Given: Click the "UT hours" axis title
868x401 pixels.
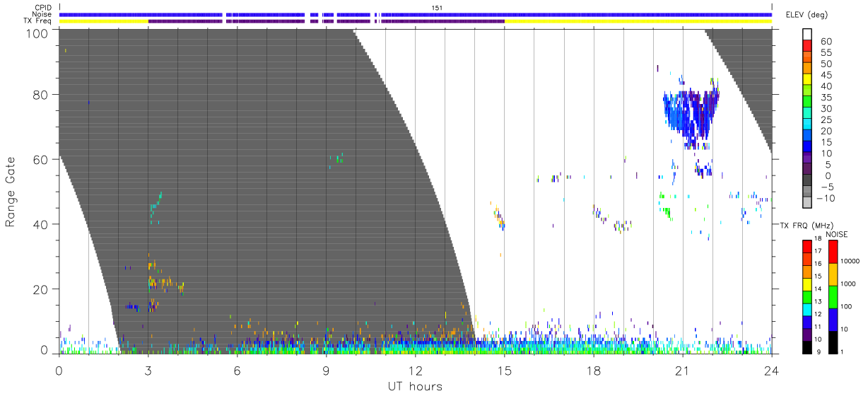Looking at the screenshot, I should (414, 386).
